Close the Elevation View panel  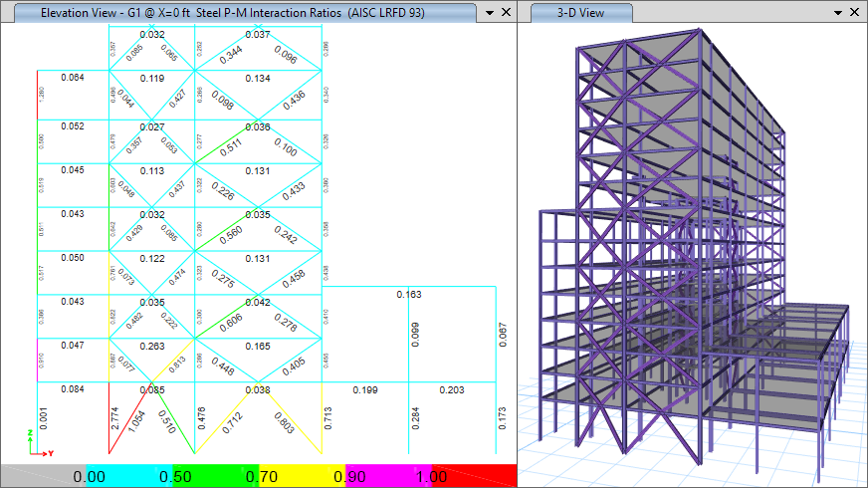(506, 13)
